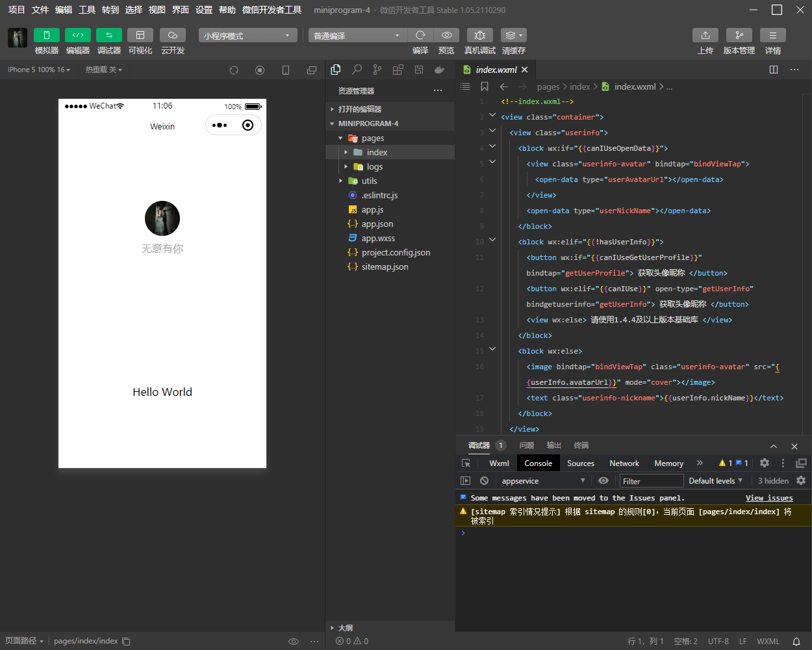Close the index.wxml tab
Screen dimensions: 812x650
point(525,70)
